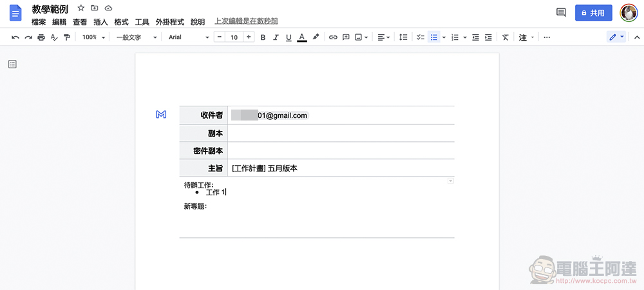644x290 pixels.
Task: Click the 待辦工作: line in the draft
Action: [x=199, y=185]
